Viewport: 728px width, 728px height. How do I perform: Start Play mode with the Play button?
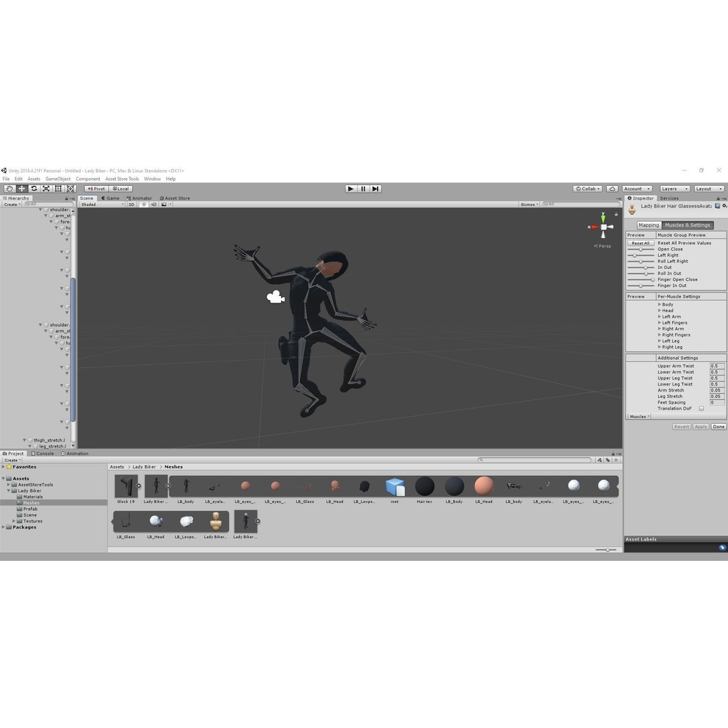pyautogui.click(x=351, y=189)
